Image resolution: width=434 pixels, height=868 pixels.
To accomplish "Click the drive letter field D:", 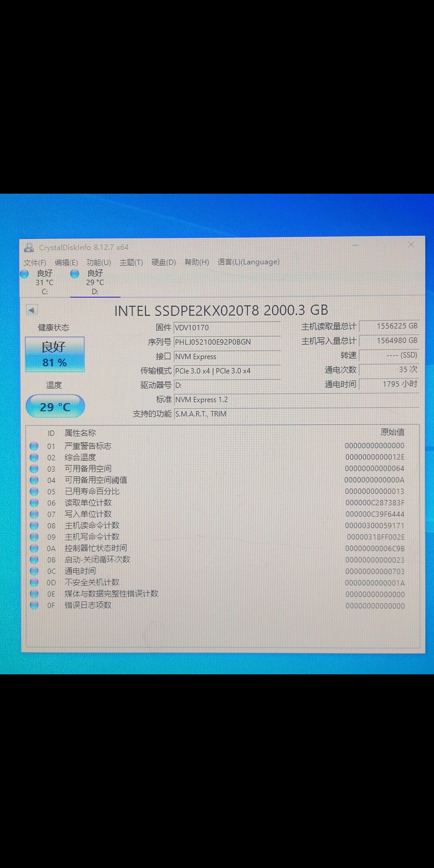I will coord(227,385).
